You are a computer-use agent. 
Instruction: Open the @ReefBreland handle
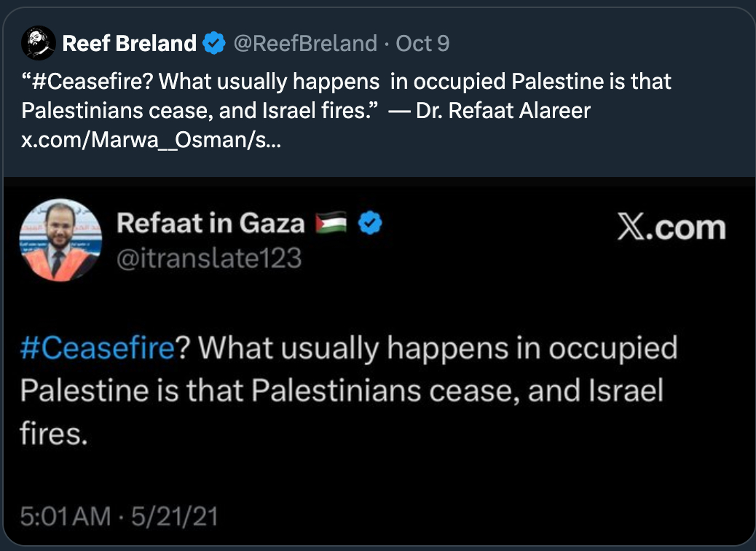(x=305, y=44)
